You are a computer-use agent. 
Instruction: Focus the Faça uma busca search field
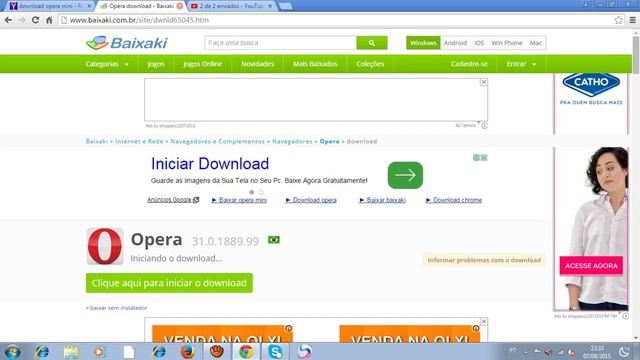[280, 43]
